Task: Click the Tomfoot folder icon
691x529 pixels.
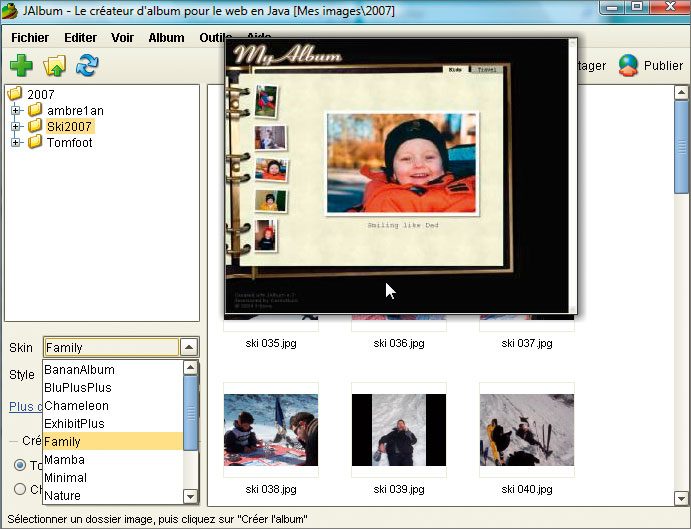Action: (35, 143)
